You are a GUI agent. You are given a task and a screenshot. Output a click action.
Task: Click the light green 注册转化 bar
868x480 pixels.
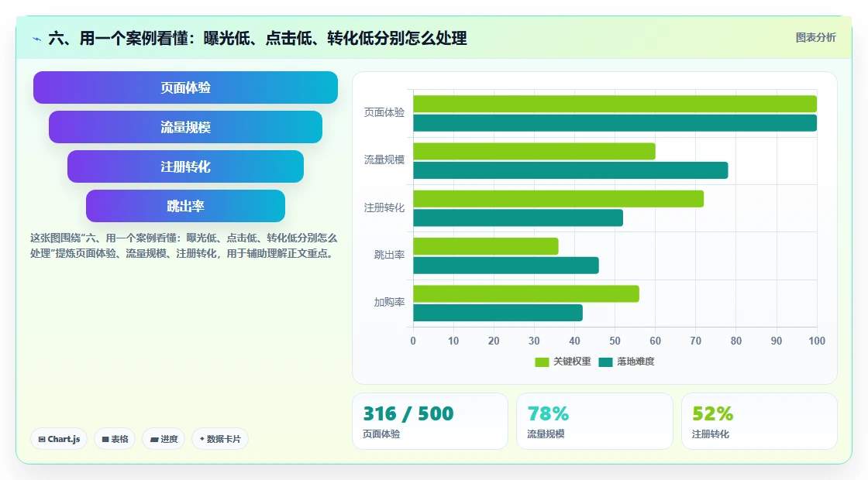559,199
